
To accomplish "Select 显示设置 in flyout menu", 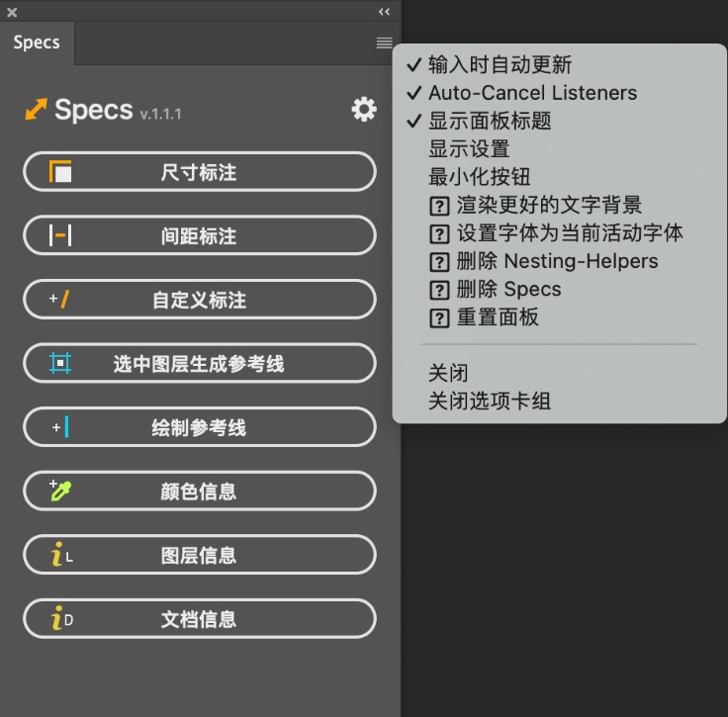I will pyautogui.click(x=559, y=149).
